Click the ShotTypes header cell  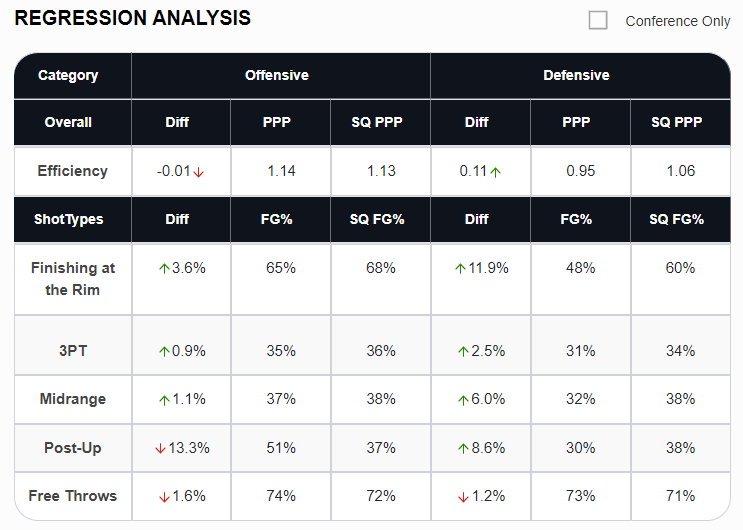pos(68,219)
